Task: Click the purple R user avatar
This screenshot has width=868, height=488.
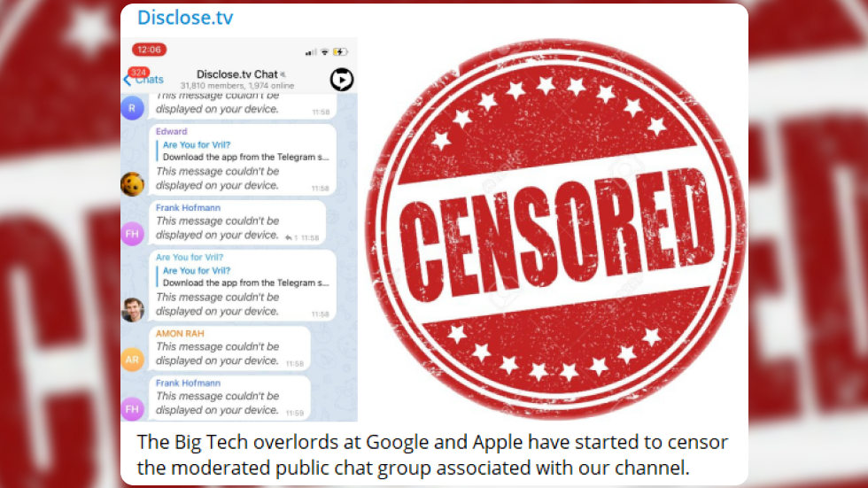Action: pyautogui.click(x=132, y=108)
